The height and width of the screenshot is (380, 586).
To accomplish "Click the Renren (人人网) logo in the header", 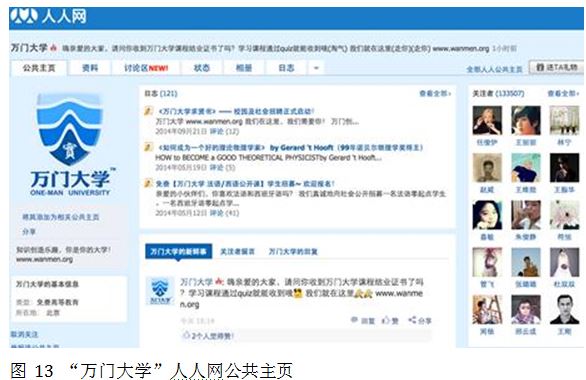I will pyautogui.click(x=49, y=17).
